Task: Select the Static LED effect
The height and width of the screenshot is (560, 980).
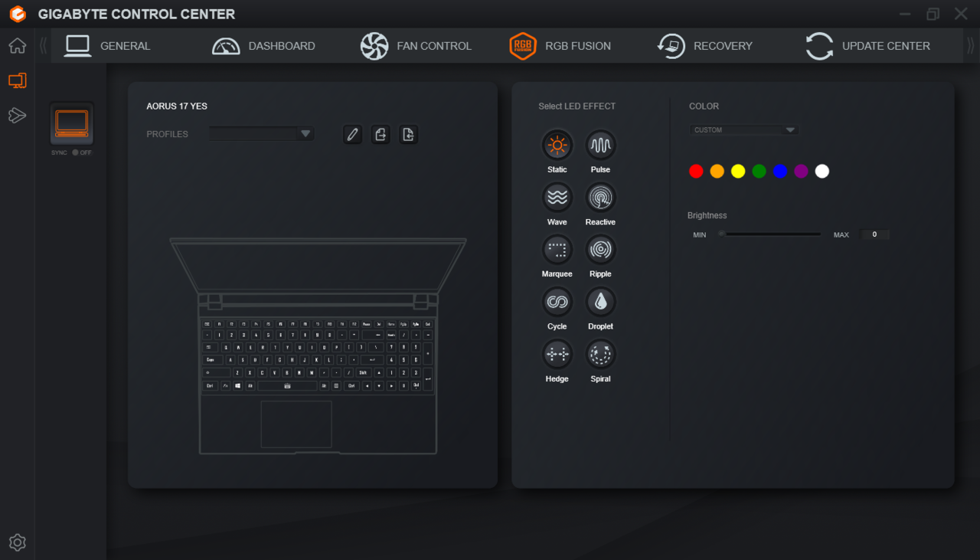Action: click(x=557, y=145)
